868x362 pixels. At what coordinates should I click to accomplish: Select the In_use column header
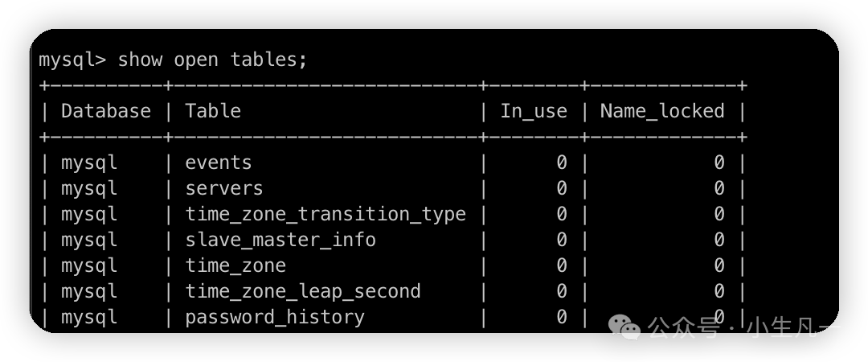(534, 112)
